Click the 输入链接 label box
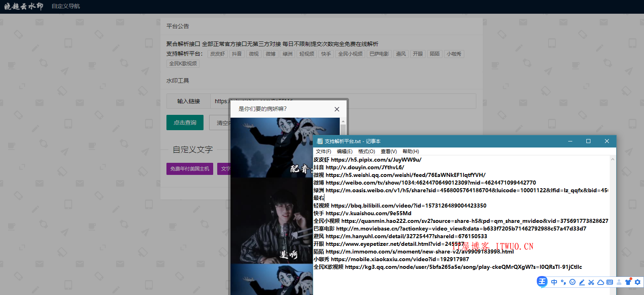Image resolution: width=644 pixels, height=295 pixels. pos(189,101)
